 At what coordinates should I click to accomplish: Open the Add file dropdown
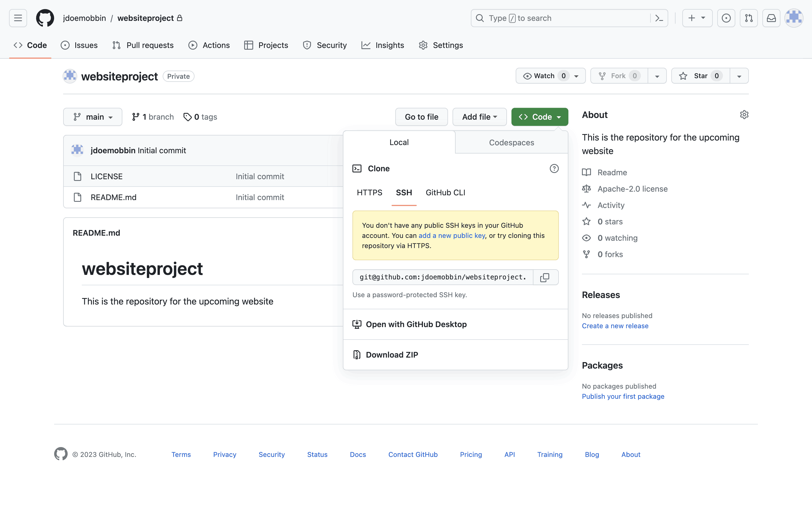click(480, 117)
